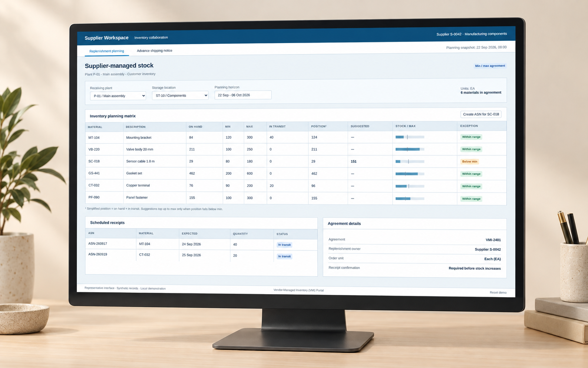The height and width of the screenshot is (368, 588).
Task: Click In transit status for ASN-260917
Action: click(x=284, y=245)
